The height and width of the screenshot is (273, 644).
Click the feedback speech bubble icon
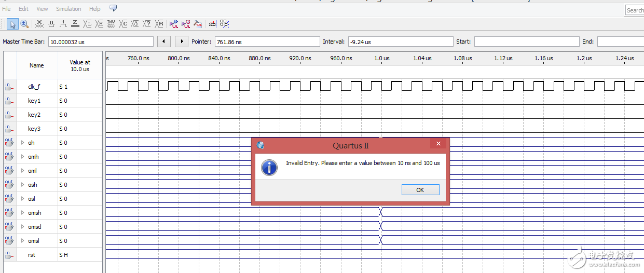tap(113, 8)
